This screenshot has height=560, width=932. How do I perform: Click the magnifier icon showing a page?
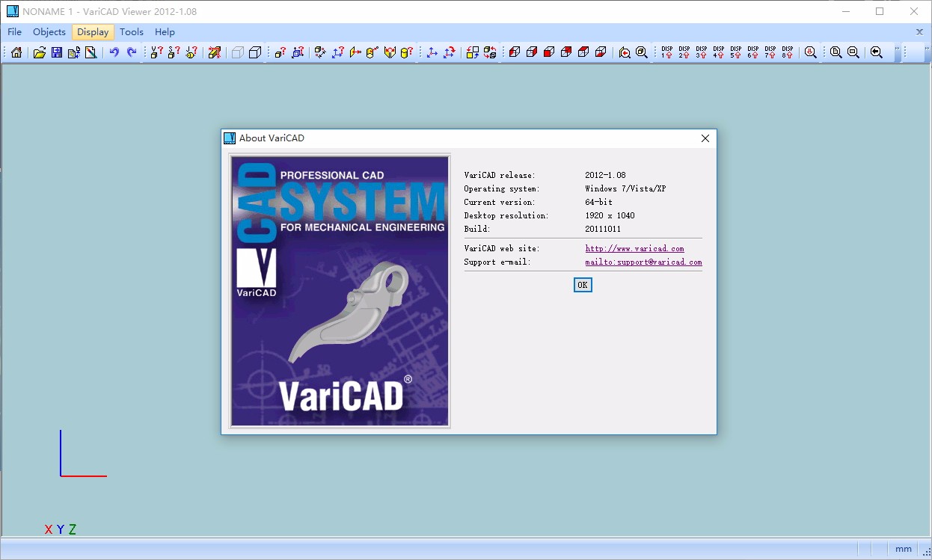tap(836, 52)
